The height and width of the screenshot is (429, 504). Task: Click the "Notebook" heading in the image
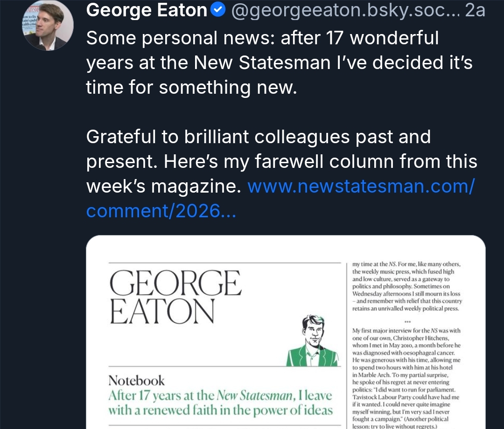[136, 381]
